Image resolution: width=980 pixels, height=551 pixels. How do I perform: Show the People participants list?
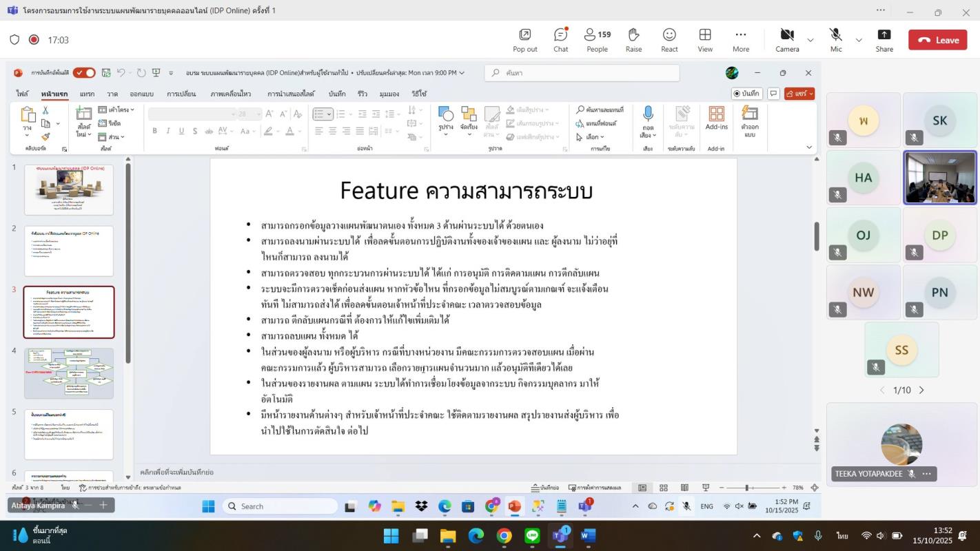597,39
